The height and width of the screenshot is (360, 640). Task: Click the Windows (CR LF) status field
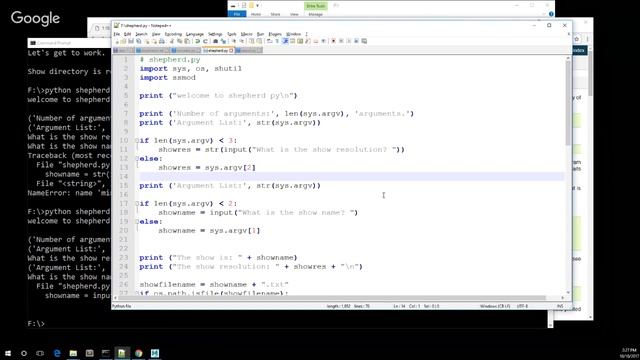pyautogui.click(x=495, y=306)
